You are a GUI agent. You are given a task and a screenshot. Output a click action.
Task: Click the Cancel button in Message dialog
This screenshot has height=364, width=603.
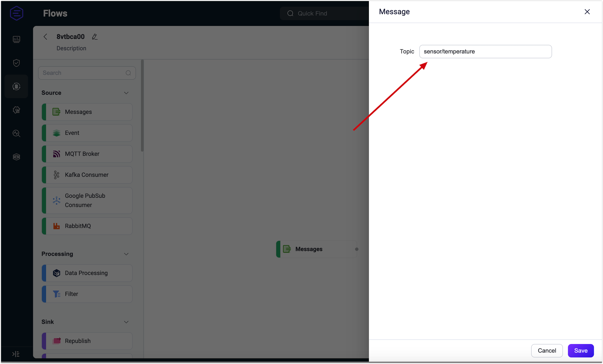pos(547,350)
